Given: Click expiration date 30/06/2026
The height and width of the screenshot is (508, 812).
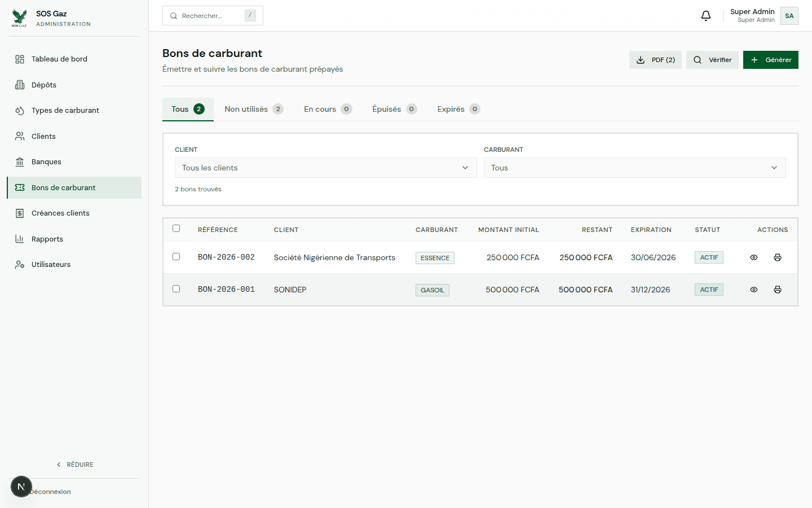Looking at the screenshot, I should coord(653,257).
